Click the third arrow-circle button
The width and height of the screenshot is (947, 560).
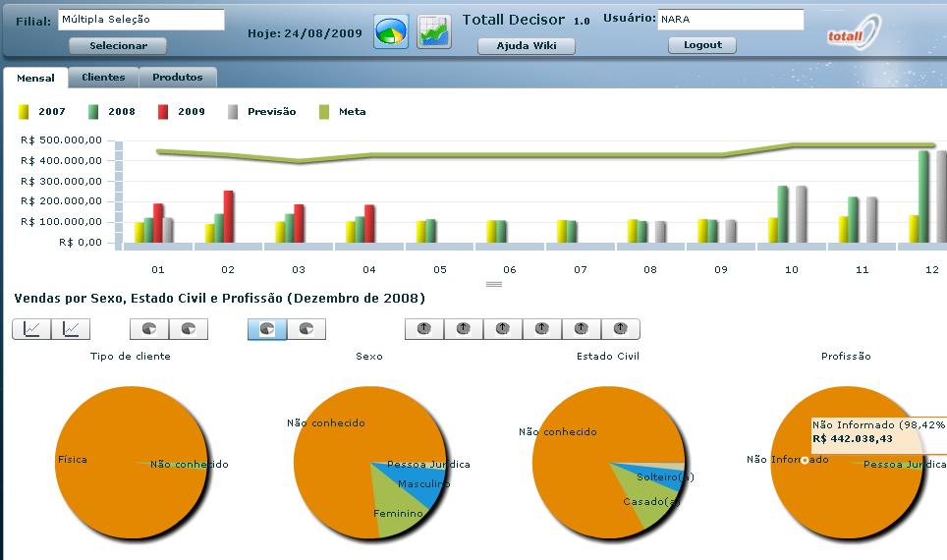[x=503, y=329]
